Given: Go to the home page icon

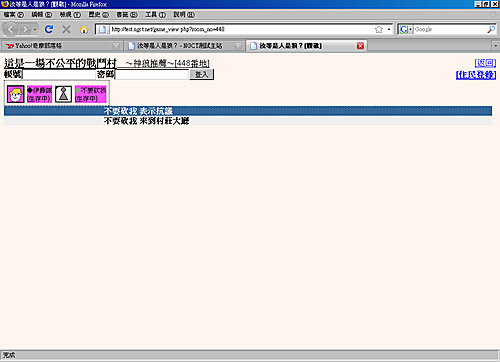Looking at the screenshot, I should tap(84, 30).
